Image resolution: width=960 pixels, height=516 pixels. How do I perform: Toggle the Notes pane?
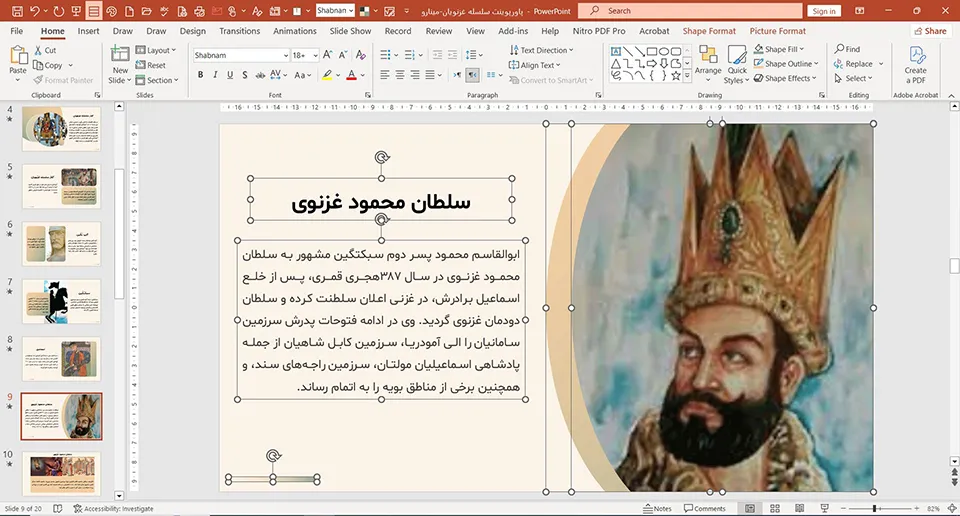pyautogui.click(x=658, y=509)
